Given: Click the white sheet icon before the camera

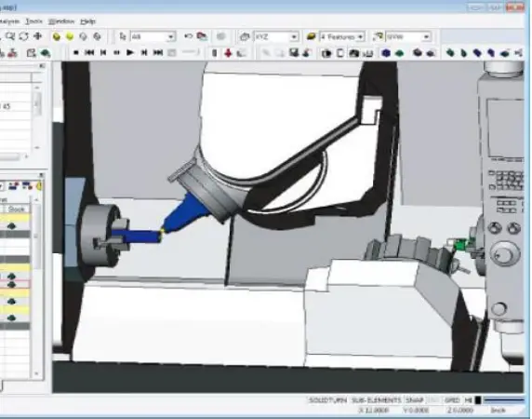Looking at the screenshot, I should [340, 53].
